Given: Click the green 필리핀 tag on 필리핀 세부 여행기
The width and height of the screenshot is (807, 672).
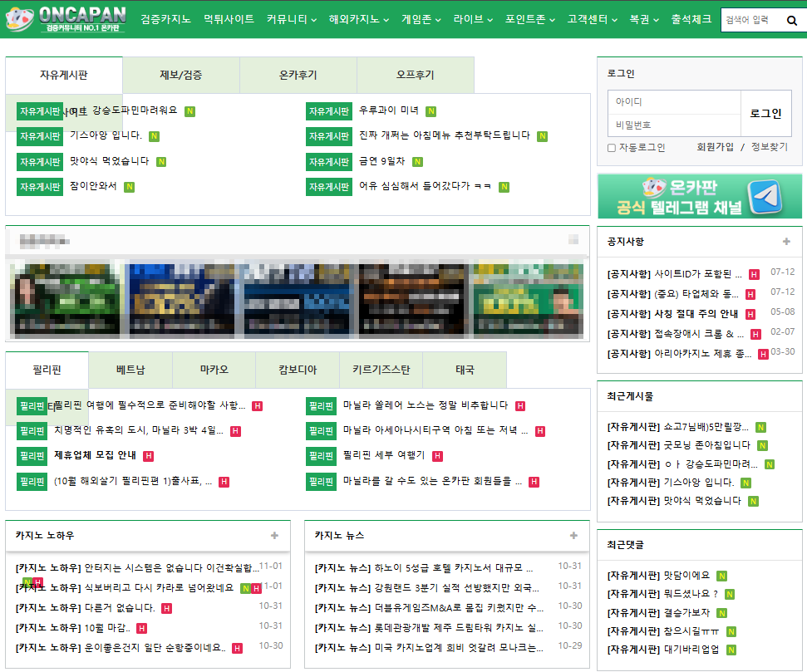Looking at the screenshot, I should [x=321, y=454].
